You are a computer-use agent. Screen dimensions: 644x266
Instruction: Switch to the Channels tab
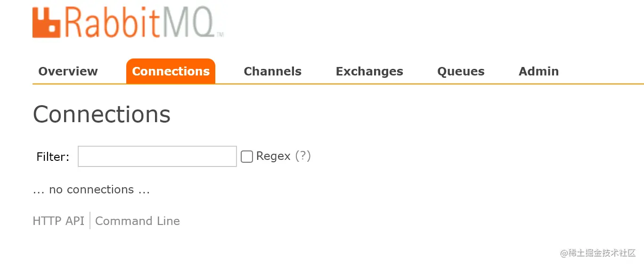click(272, 71)
